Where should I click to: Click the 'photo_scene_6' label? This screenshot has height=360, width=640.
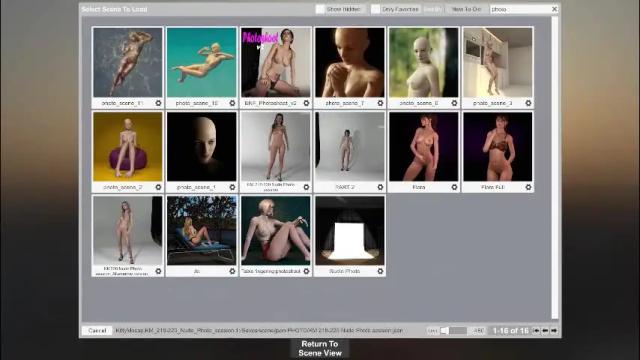pos(419,103)
